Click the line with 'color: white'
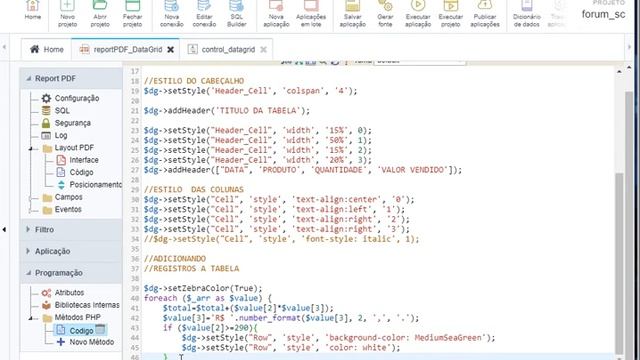Image resolution: width=640 pixels, height=360 pixels. pos(291,348)
